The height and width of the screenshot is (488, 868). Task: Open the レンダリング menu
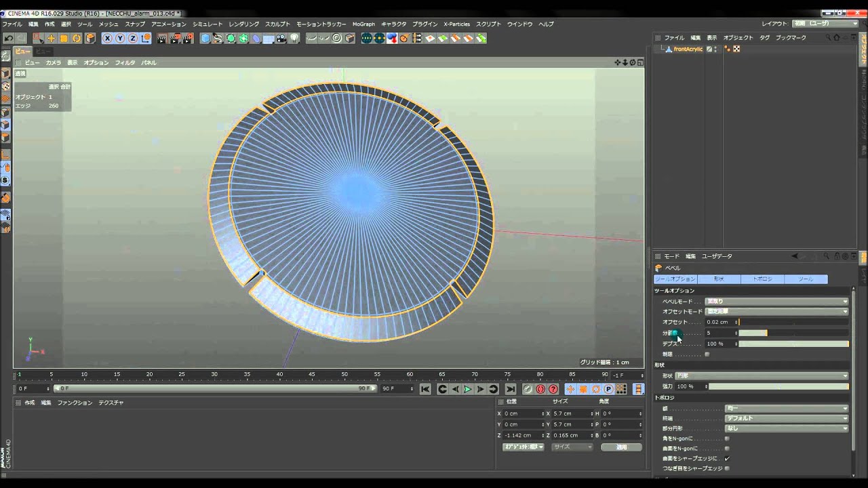point(244,24)
